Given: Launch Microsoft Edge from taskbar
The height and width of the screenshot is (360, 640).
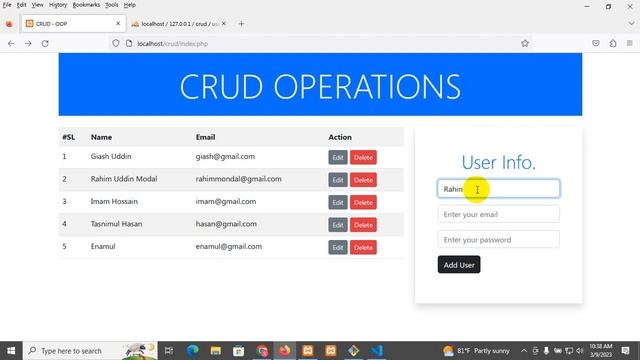Looking at the screenshot, I should [193, 351].
